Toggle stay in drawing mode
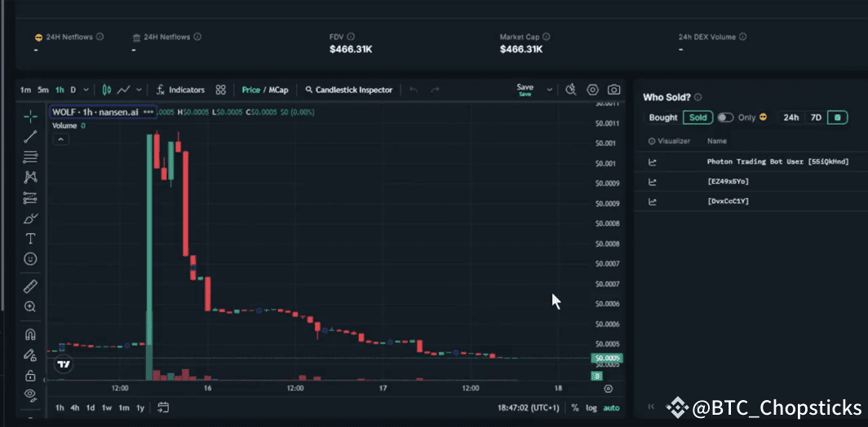 coord(30,354)
